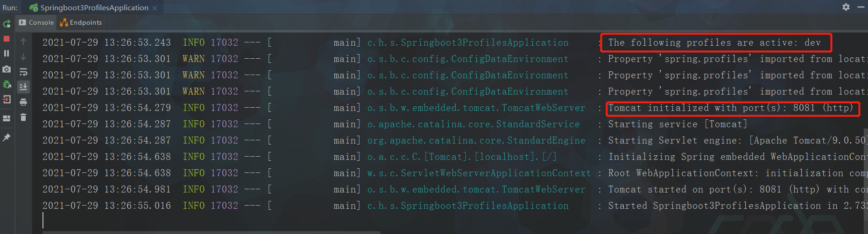Jump to next stack trace with down arrow

(23, 57)
